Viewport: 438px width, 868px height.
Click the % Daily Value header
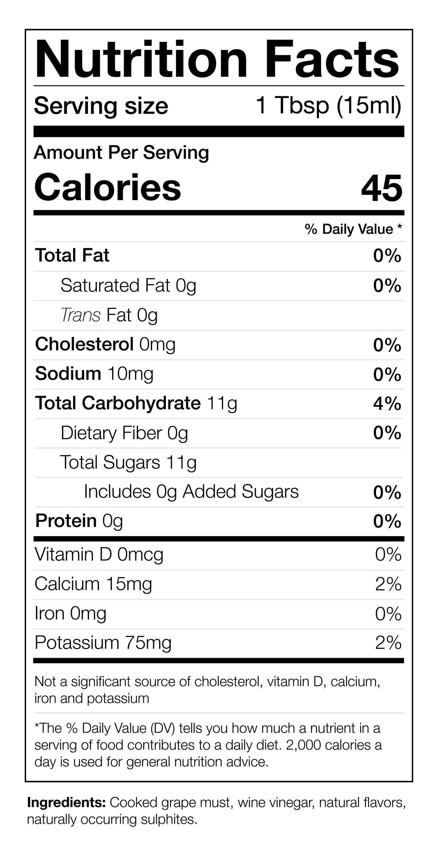click(353, 229)
